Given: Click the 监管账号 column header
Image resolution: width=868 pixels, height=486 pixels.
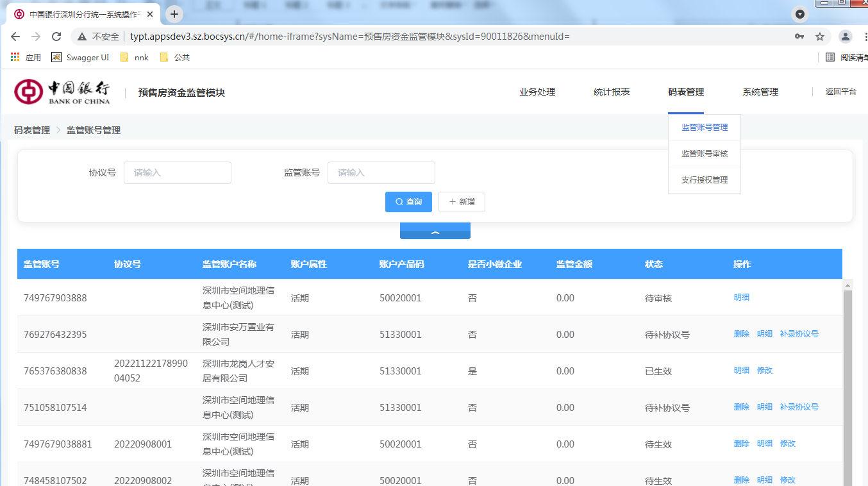Looking at the screenshot, I should coord(42,264).
